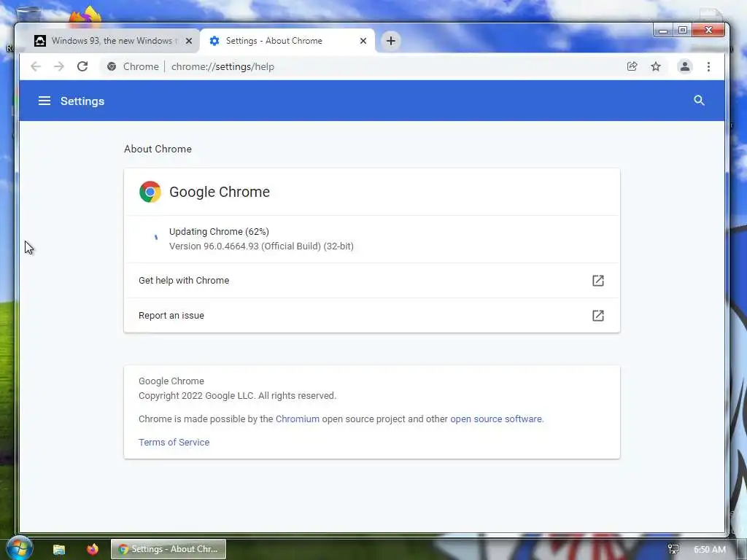
Task: Go forward with the forward arrow
Action: [59, 66]
